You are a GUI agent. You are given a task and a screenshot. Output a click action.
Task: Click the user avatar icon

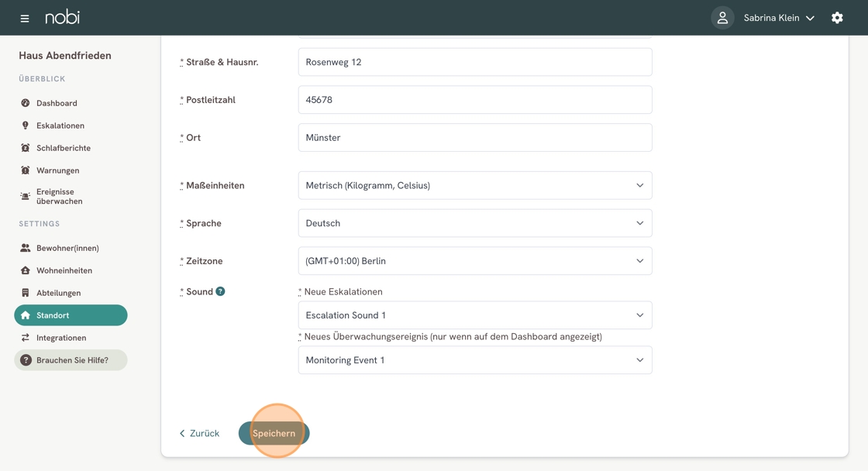[722, 18]
